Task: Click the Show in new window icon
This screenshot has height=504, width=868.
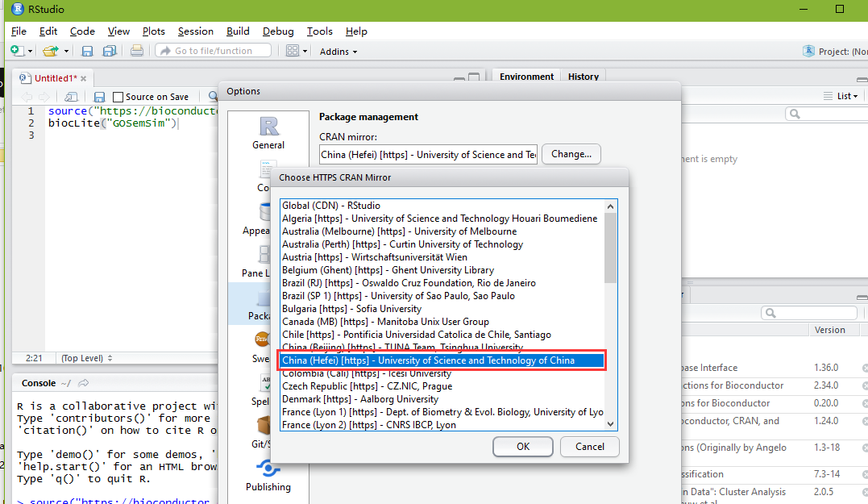Action: (x=71, y=97)
